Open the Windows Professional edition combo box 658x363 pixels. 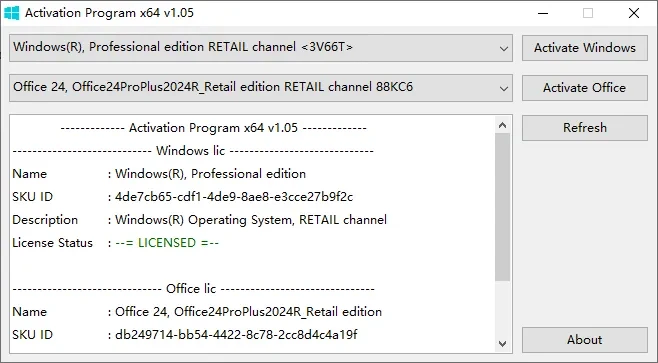(261, 48)
